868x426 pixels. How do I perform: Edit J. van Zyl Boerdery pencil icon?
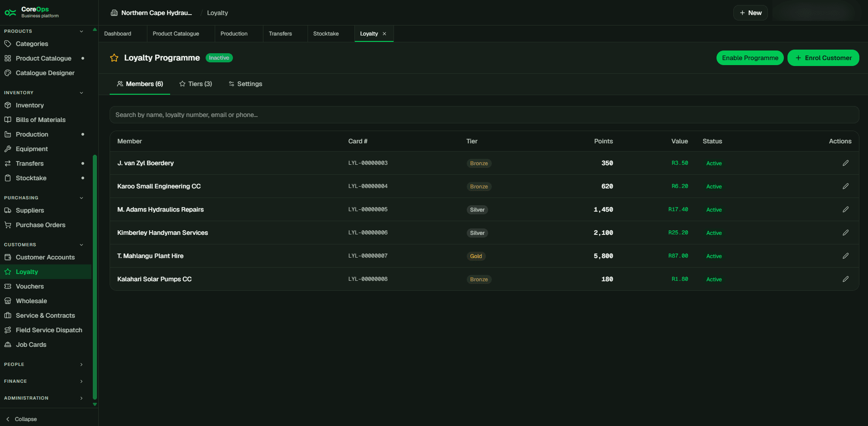(846, 163)
